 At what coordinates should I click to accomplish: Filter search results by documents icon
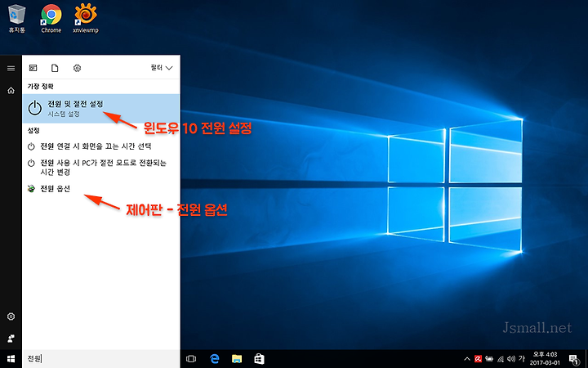[x=55, y=68]
